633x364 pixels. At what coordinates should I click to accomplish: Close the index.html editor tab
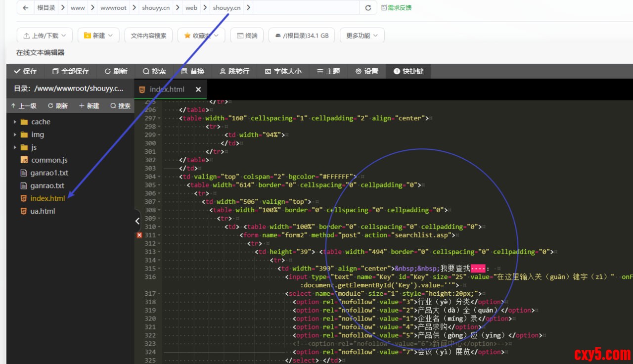point(198,90)
